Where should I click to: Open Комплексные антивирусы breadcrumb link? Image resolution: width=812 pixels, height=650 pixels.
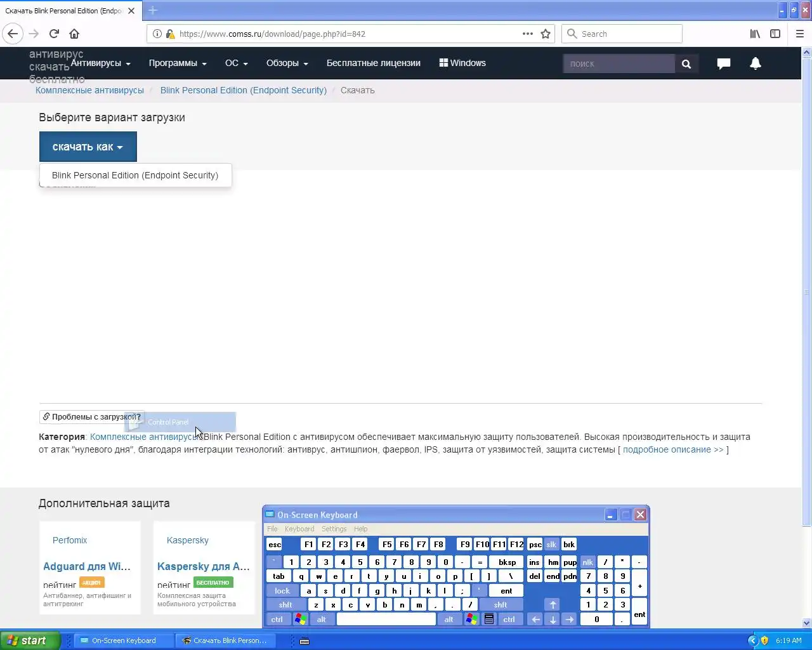pyautogui.click(x=89, y=90)
